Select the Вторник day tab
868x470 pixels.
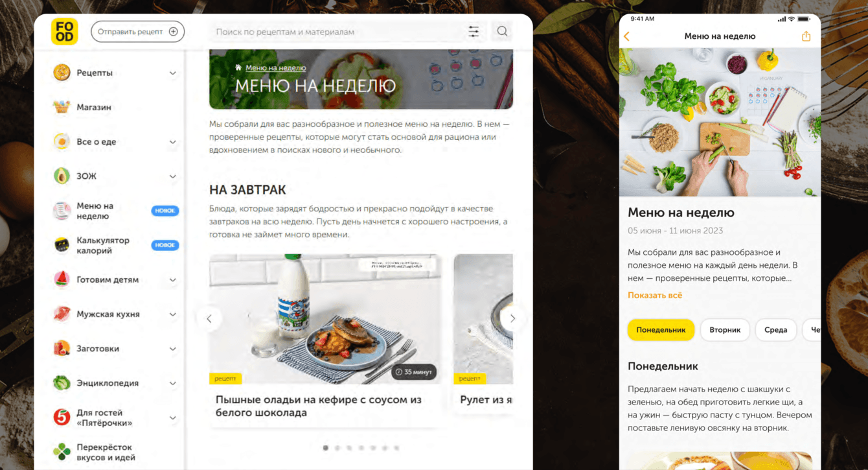coord(725,330)
